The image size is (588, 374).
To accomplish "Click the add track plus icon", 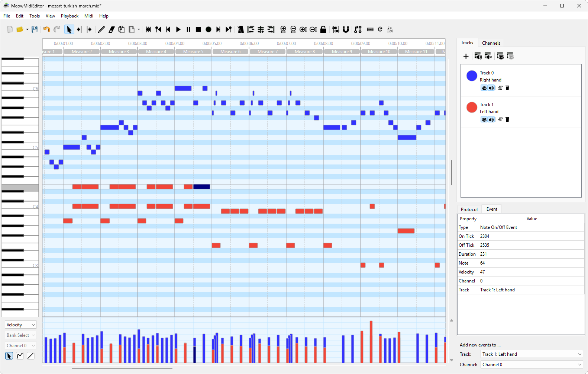I will tap(466, 56).
